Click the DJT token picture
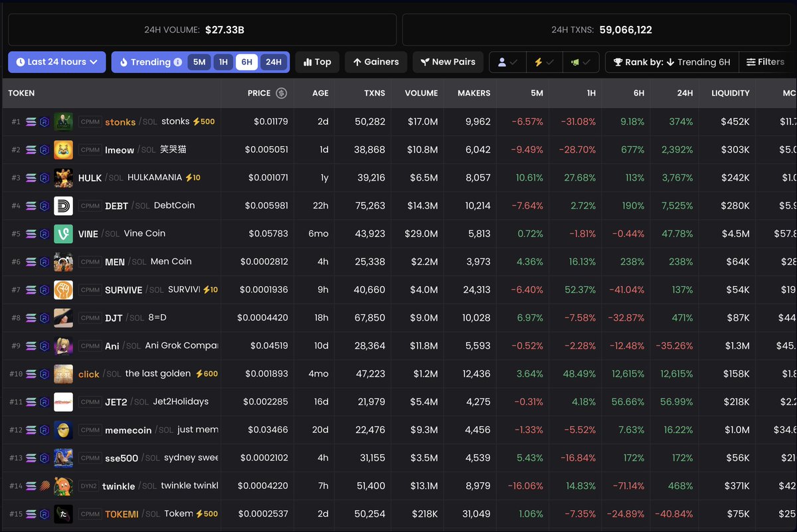The image size is (797, 532). click(x=63, y=318)
